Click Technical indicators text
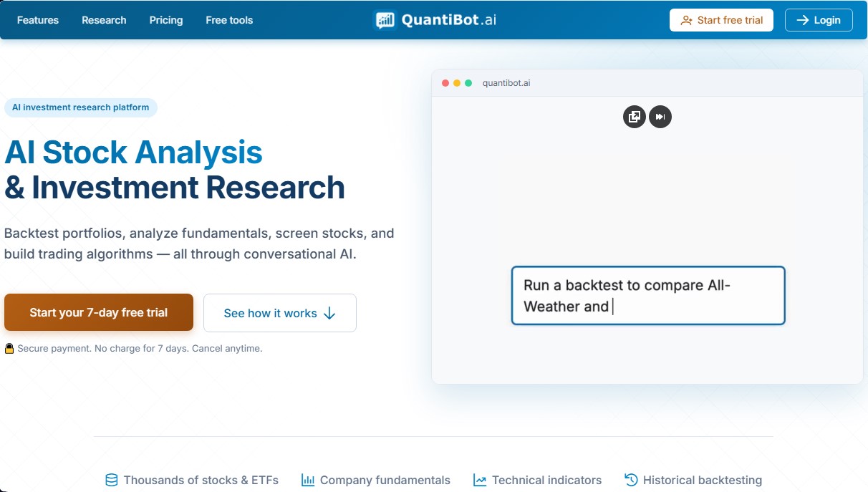 click(x=547, y=480)
